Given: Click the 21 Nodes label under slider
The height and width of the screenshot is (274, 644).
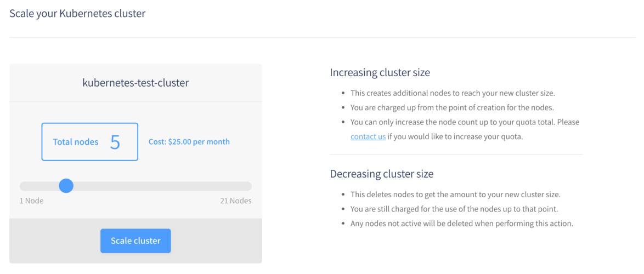Looking at the screenshot, I should [236, 201].
